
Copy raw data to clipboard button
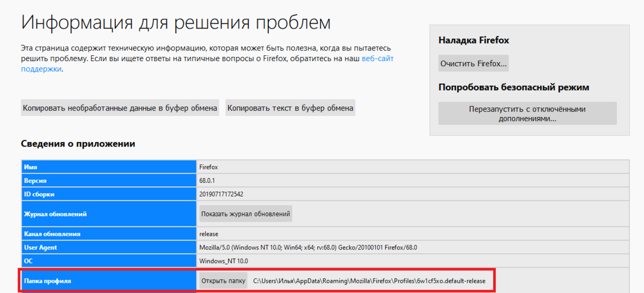coord(121,108)
